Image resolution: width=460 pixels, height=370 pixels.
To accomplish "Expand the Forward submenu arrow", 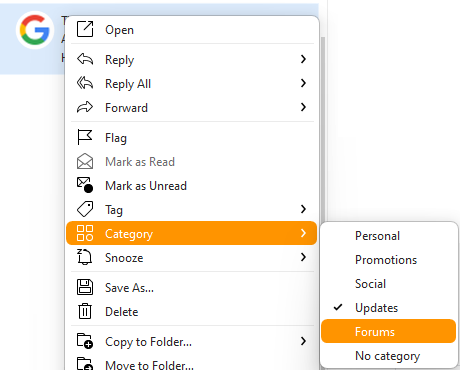I will click(x=303, y=107).
